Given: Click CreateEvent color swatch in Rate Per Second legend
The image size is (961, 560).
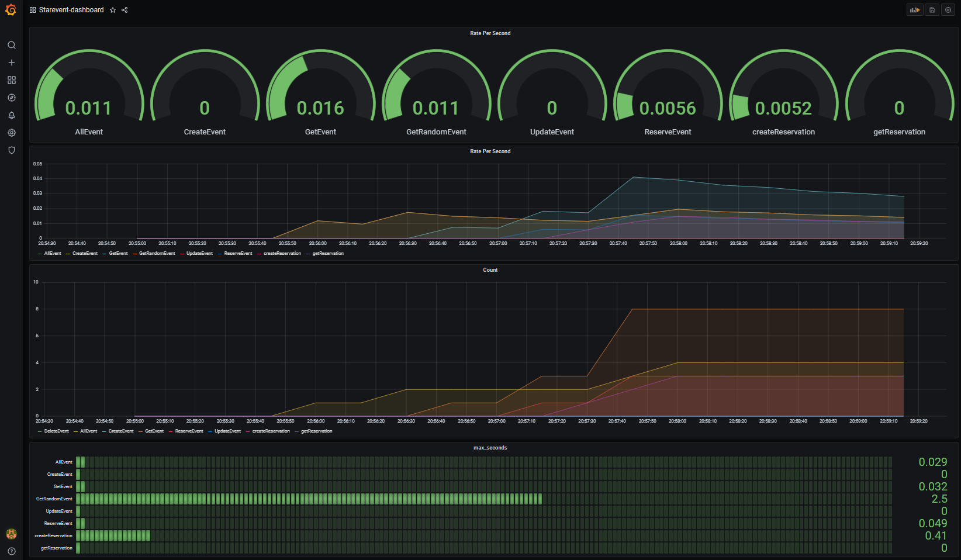Looking at the screenshot, I should click(68, 254).
